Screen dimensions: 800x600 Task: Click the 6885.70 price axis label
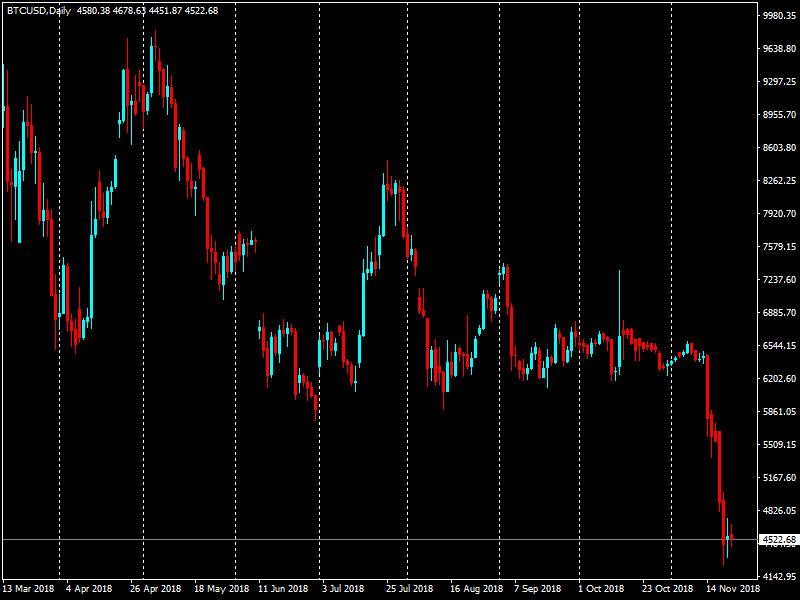coord(780,312)
